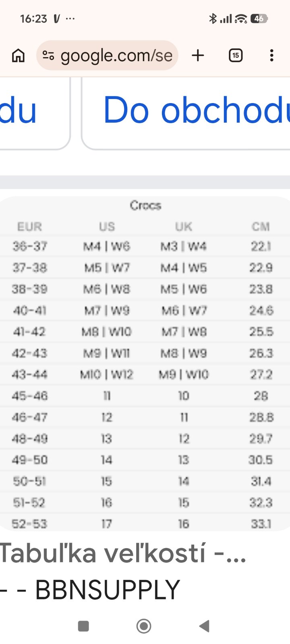
Task: Tap the Wi-Fi status icon
Action: click(241, 19)
